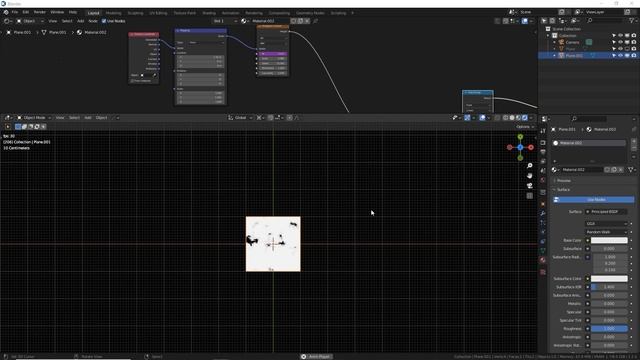Image resolution: width=640 pixels, height=360 pixels.
Task: Disable Plane.001 in renders via camera icon
Action: [x=633, y=55]
